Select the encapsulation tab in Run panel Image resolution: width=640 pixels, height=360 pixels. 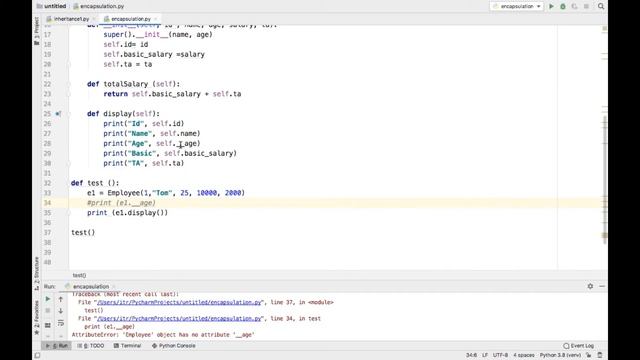(x=91, y=287)
